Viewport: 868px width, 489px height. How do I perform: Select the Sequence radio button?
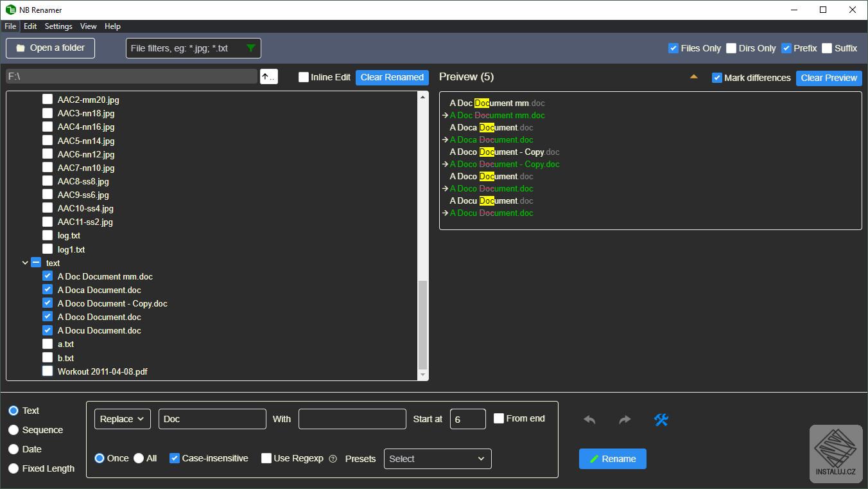point(13,430)
